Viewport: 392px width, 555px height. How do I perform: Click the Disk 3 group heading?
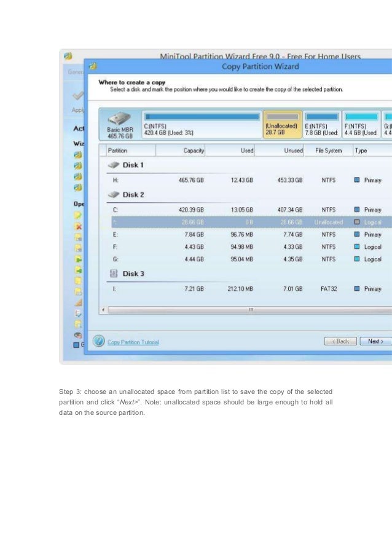pyautogui.click(x=133, y=274)
